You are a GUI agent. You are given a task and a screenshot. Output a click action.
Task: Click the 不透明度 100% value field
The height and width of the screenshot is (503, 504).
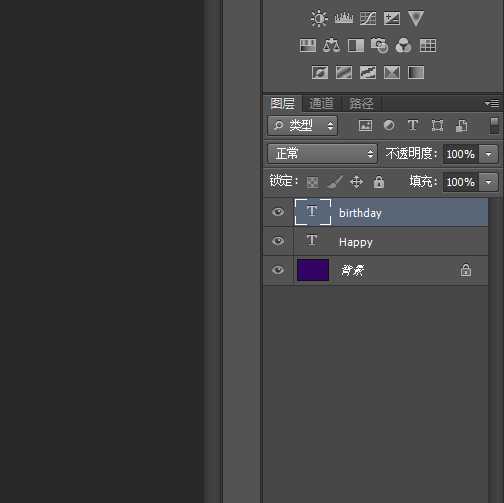461,154
